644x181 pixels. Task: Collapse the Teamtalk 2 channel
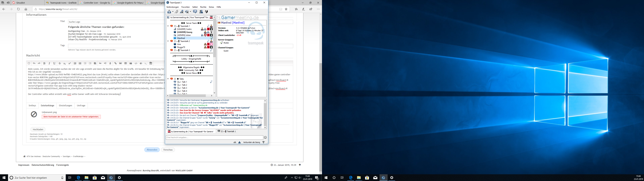(x=168, y=41)
